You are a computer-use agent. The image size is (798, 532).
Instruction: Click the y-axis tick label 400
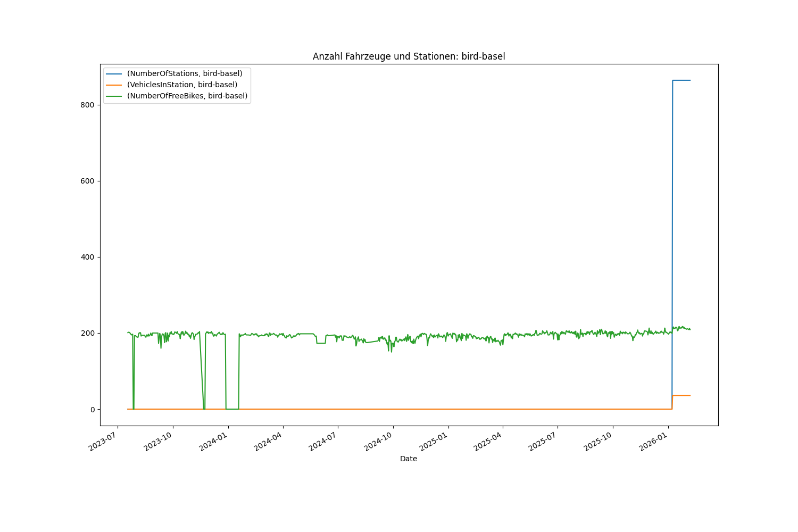88,257
